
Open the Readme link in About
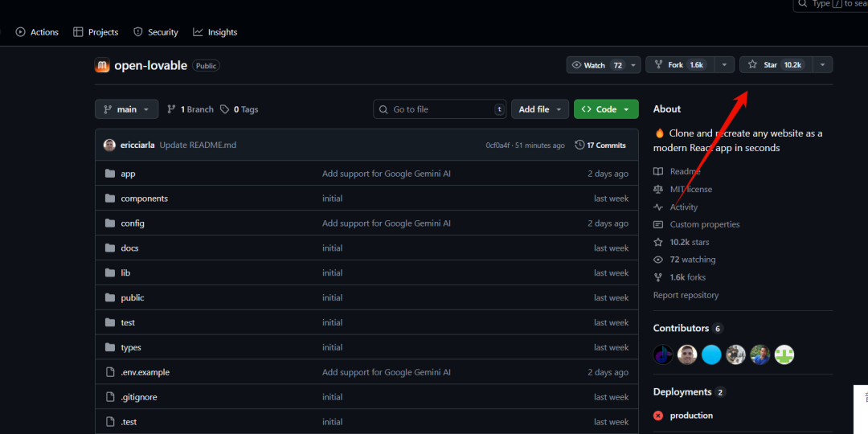(677, 172)
